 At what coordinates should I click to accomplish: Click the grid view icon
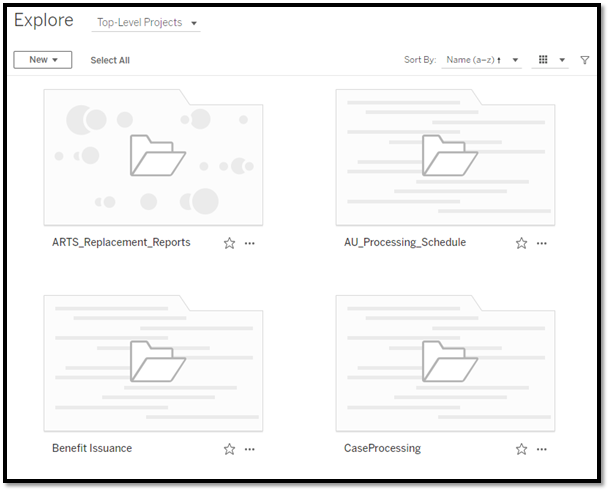tap(543, 60)
